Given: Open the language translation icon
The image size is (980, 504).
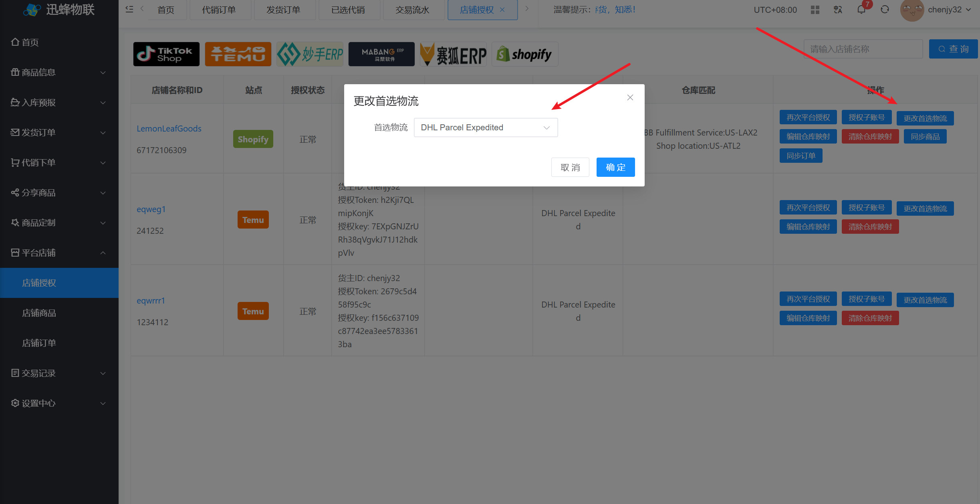Looking at the screenshot, I should (838, 10).
